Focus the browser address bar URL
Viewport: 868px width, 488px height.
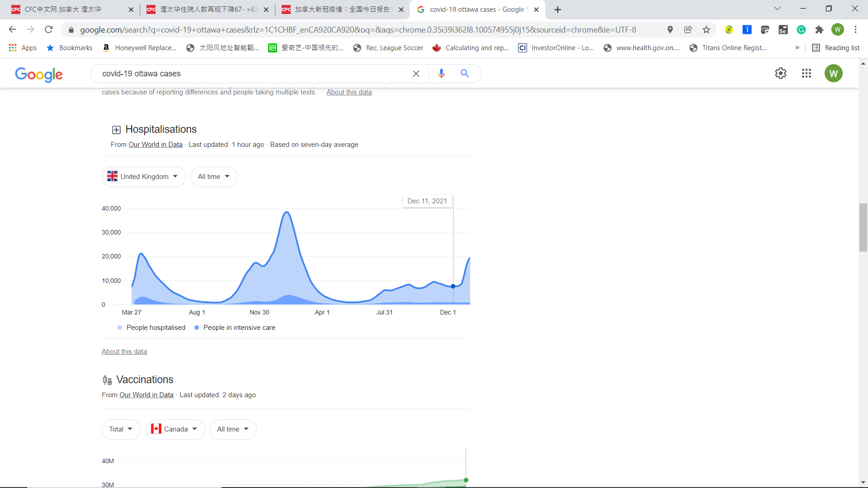pyautogui.click(x=358, y=30)
